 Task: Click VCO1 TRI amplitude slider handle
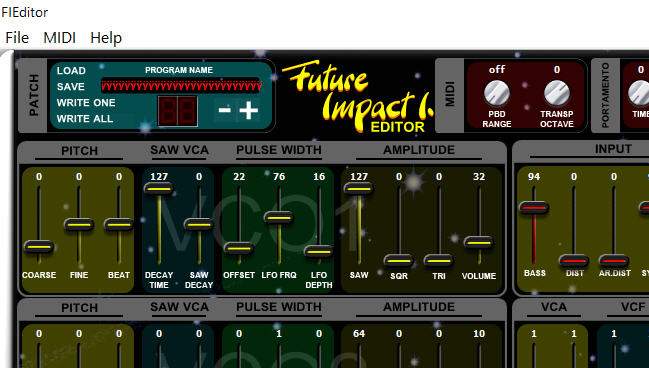[x=439, y=260]
